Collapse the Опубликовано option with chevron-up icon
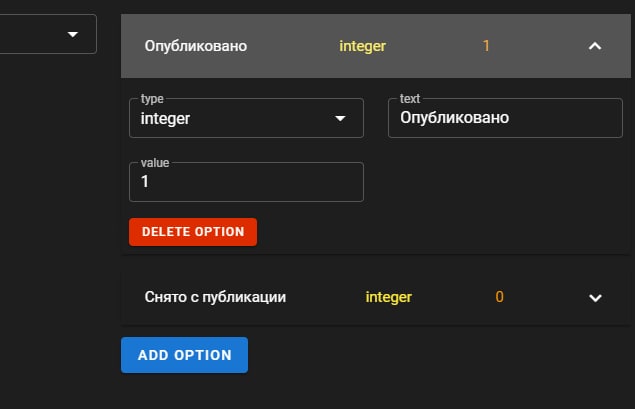Image resolution: width=635 pixels, height=409 pixels. (x=595, y=46)
